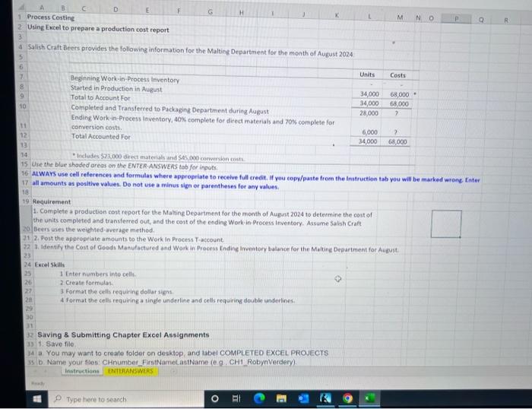Select all cells using the corner button
Viewport: 532px width, 409px height.
[x=21, y=8]
